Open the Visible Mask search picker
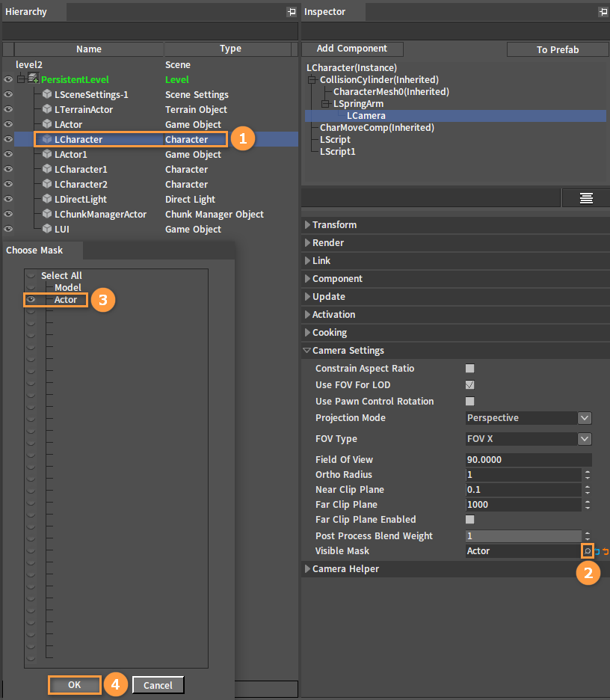 coord(588,551)
